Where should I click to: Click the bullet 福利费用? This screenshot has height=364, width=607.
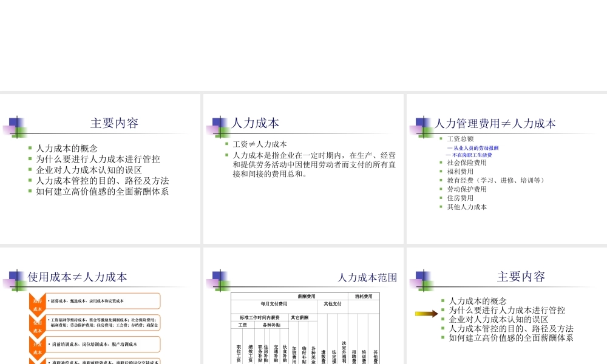(x=460, y=172)
